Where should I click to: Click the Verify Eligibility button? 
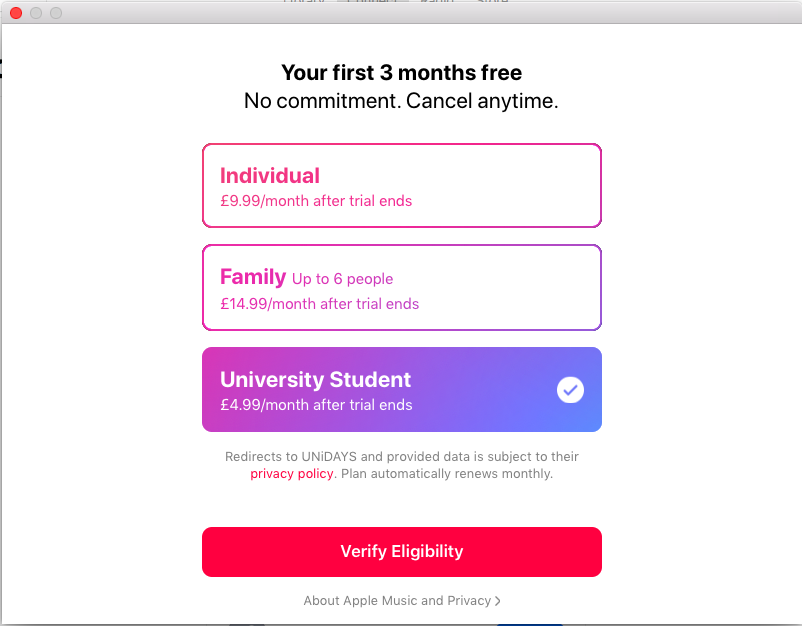pyautogui.click(x=402, y=552)
